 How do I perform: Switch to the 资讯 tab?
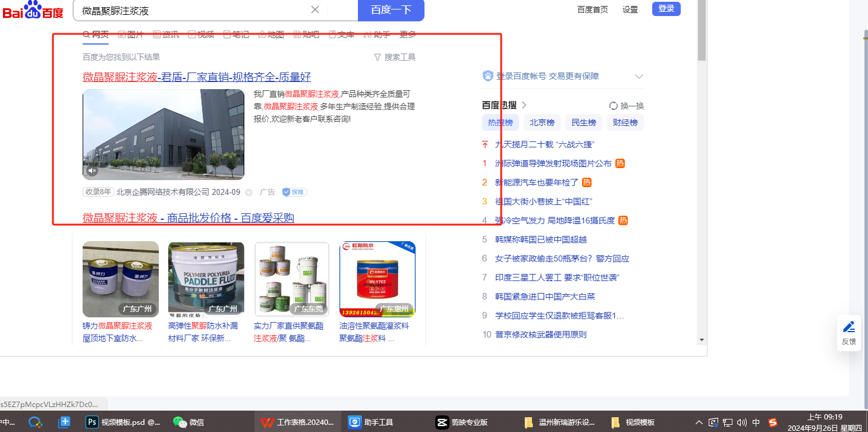point(166,34)
